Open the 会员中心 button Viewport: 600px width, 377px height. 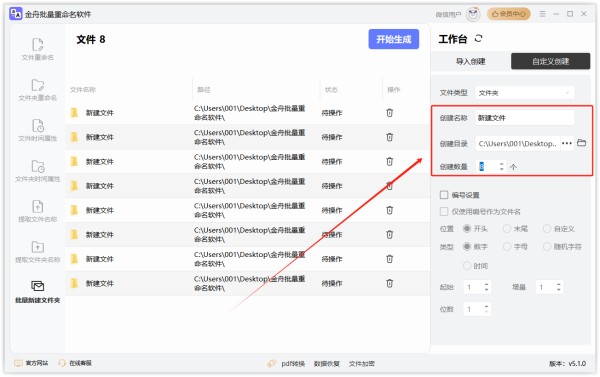coord(509,14)
